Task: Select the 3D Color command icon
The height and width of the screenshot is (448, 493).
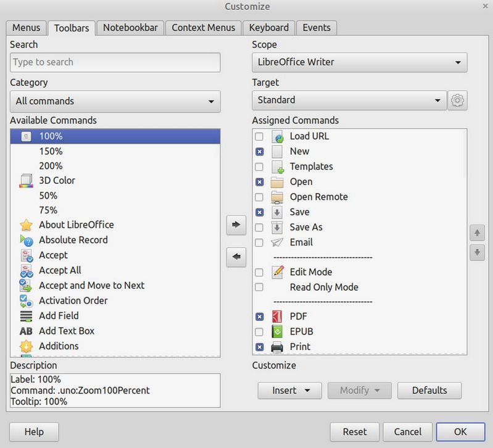Action: (x=26, y=181)
